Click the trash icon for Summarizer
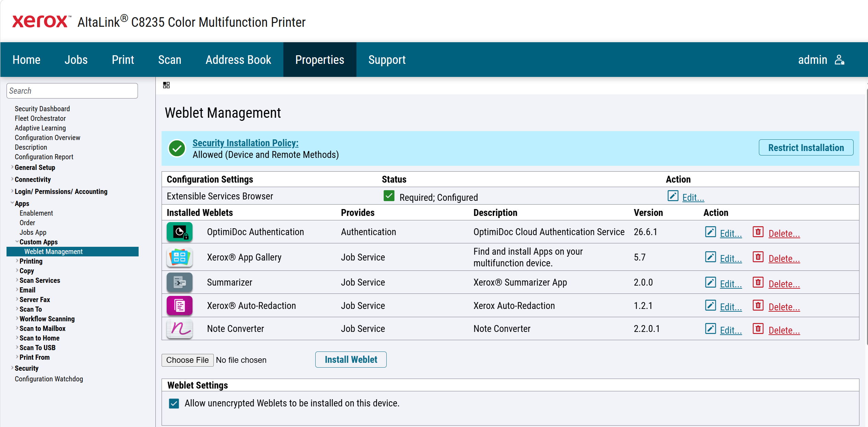This screenshot has width=868, height=427. [758, 282]
